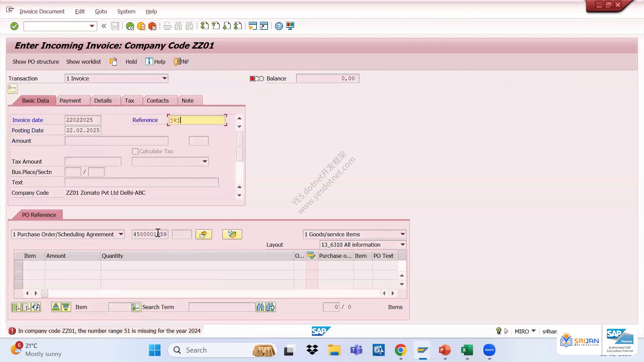Click the table settings icon at grid corner
Viewport: 644px width, 362px height.
tap(402, 256)
